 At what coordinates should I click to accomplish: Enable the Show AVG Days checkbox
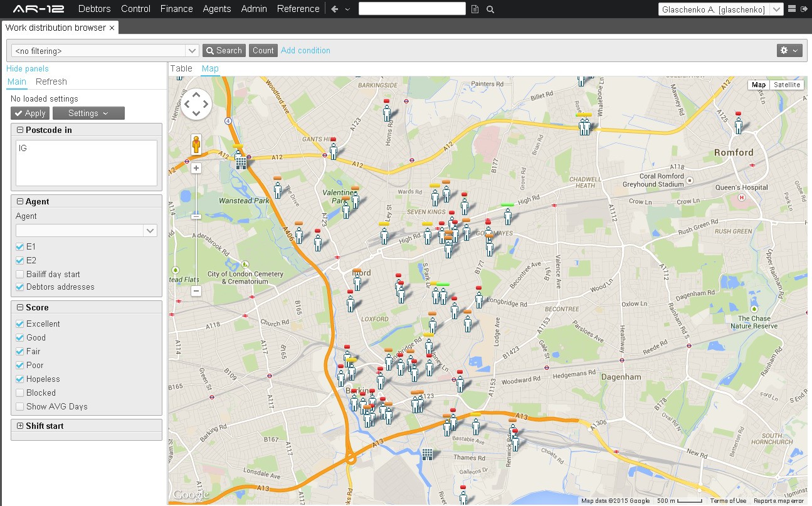click(20, 407)
